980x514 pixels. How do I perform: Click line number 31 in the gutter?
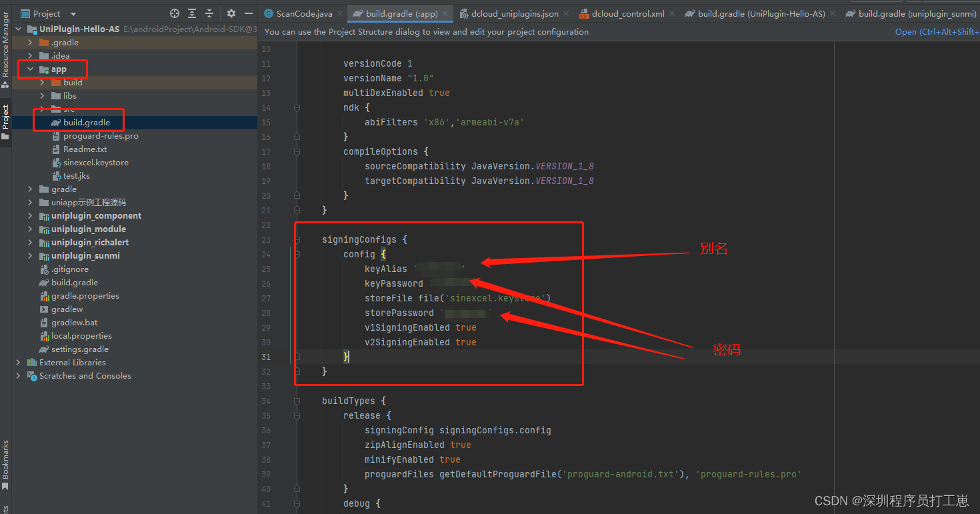pyautogui.click(x=266, y=357)
